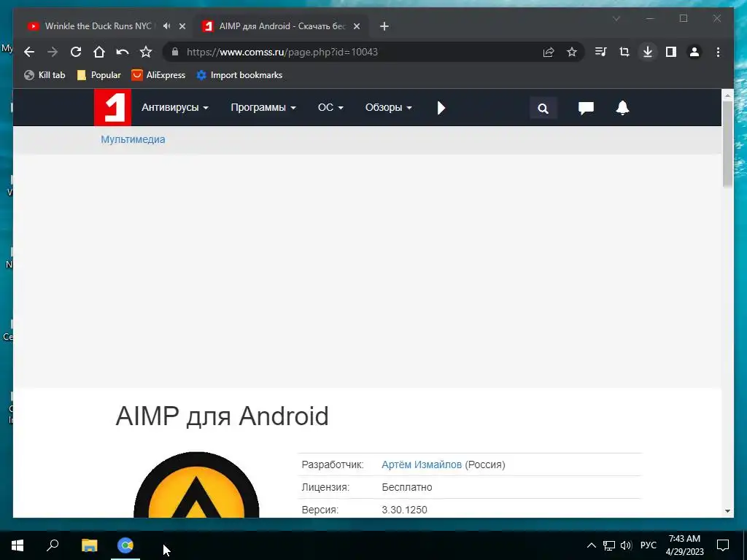Screen dimensions: 747x560
Task: Click the undo closed tab arrow icon
Action: [x=123, y=52]
